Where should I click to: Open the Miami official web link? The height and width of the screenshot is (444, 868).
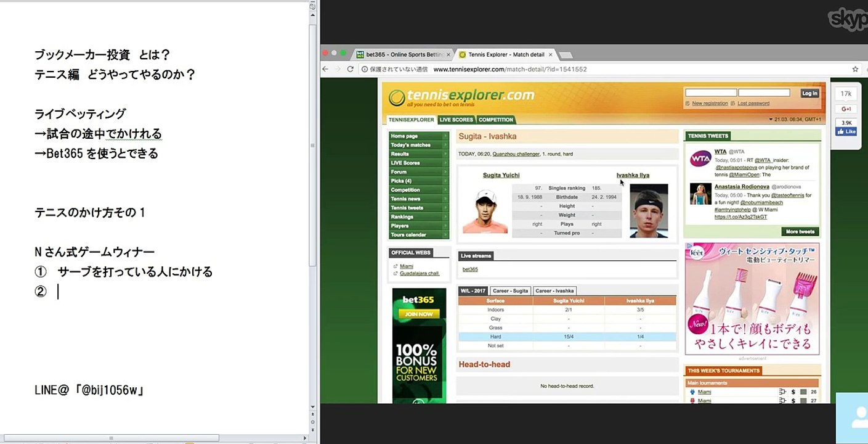pyautogui.click(x=407, y=266)
